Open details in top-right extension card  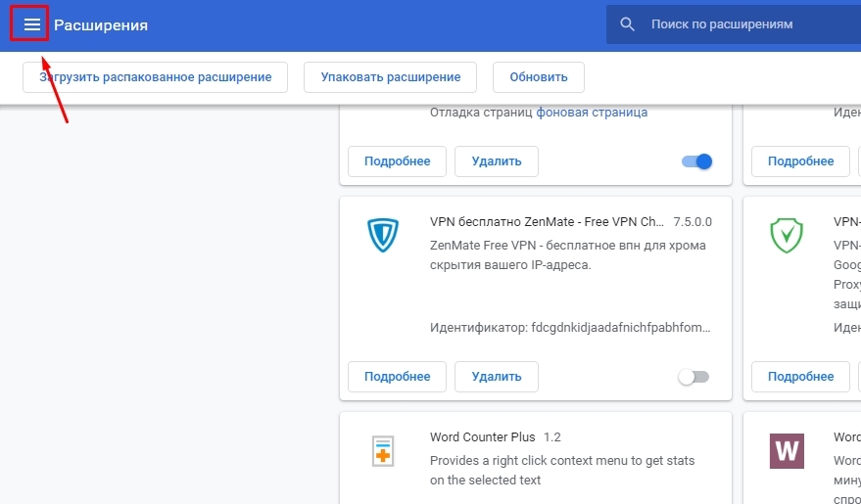click(800, 161)
